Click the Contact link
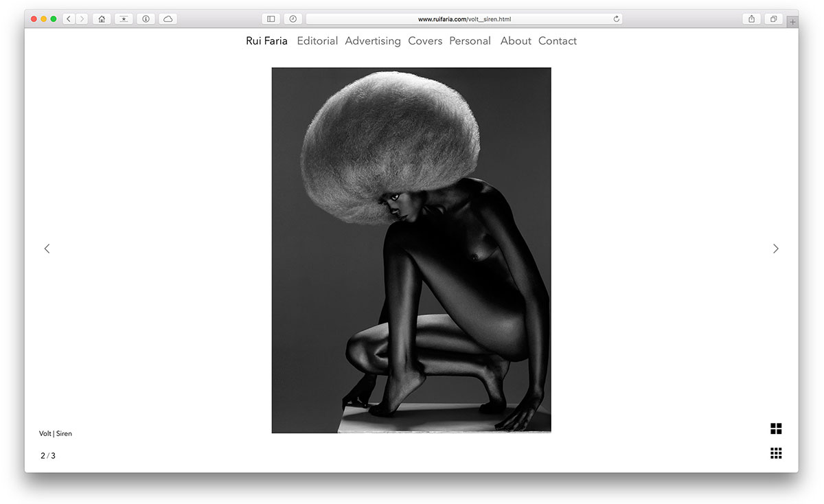The image size is (824, 504). [558, 41]
